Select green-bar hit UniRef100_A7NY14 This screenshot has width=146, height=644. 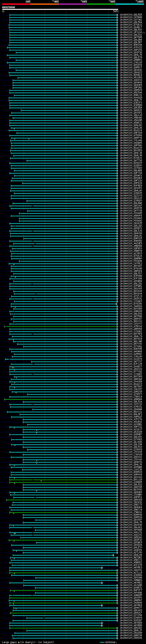[x=131, y=326]
